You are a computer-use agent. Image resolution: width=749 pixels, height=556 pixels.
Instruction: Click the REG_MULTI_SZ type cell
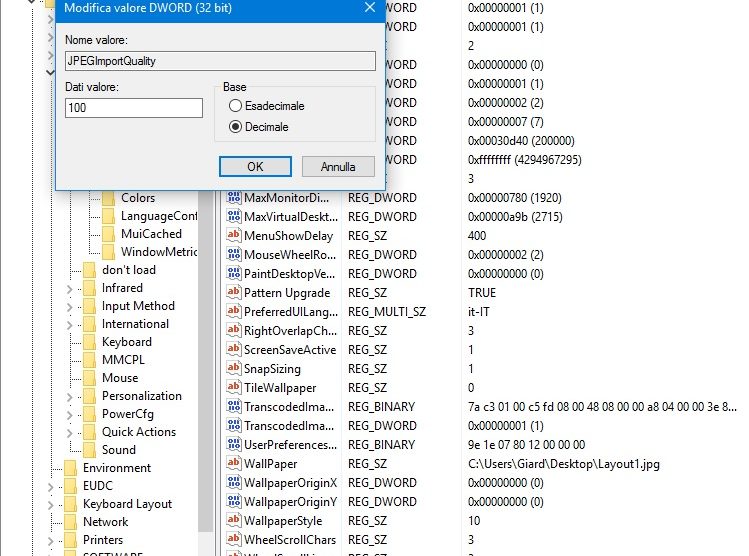click(386, 312)
